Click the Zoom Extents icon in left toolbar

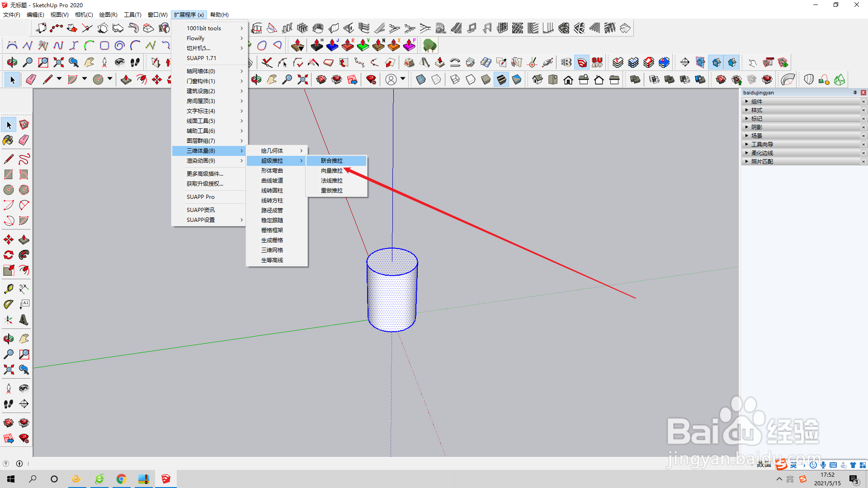click(x=8, y=370)
